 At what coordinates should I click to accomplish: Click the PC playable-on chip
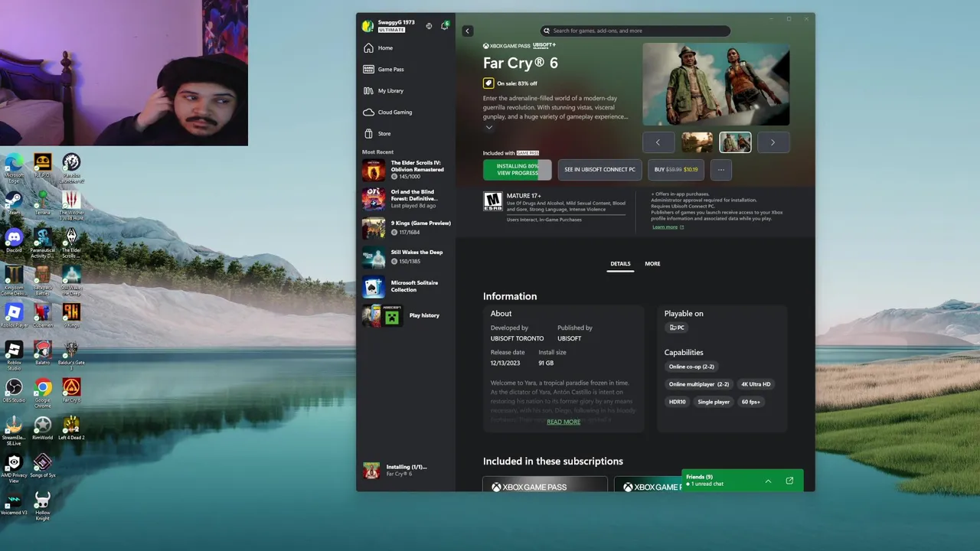coord(677,328)
